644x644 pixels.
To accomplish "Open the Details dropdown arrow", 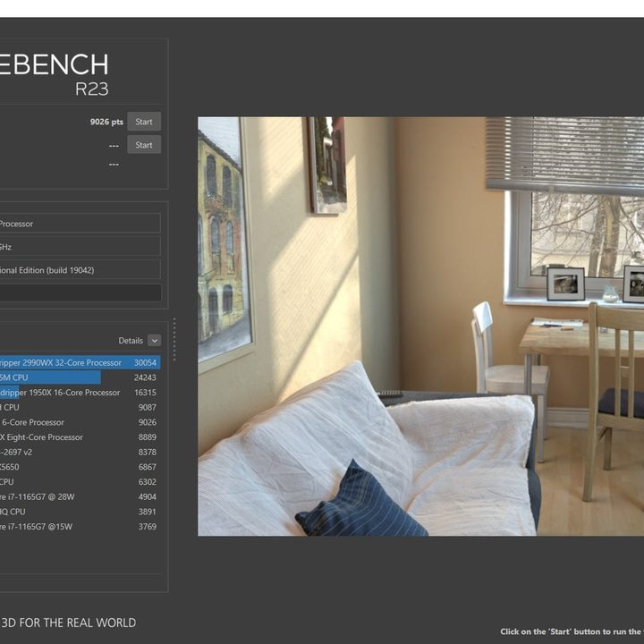I will (155, 341).
